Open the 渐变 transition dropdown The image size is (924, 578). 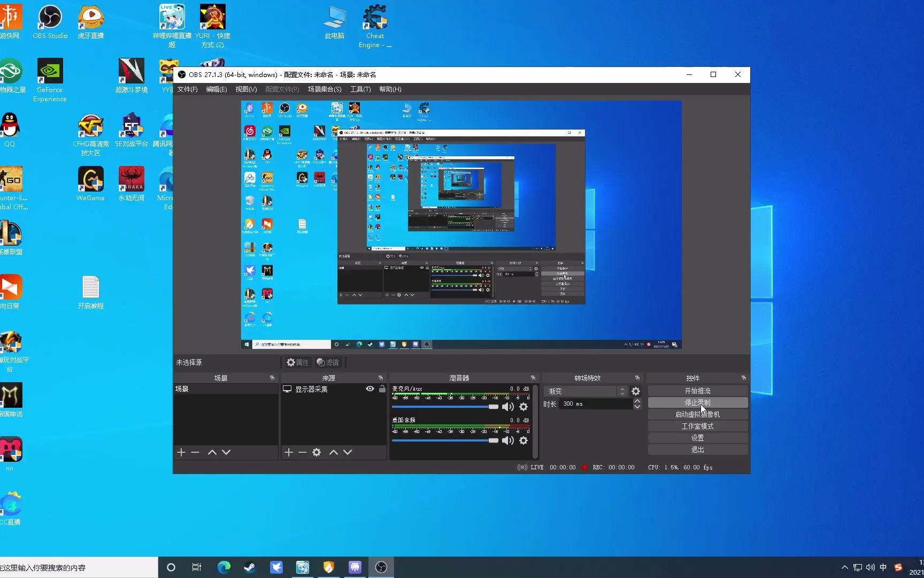click(586, 391)
